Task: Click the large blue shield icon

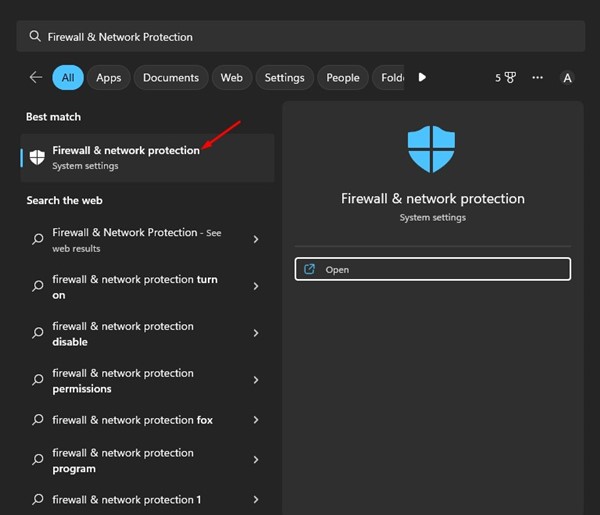Action: click(431, 149)
